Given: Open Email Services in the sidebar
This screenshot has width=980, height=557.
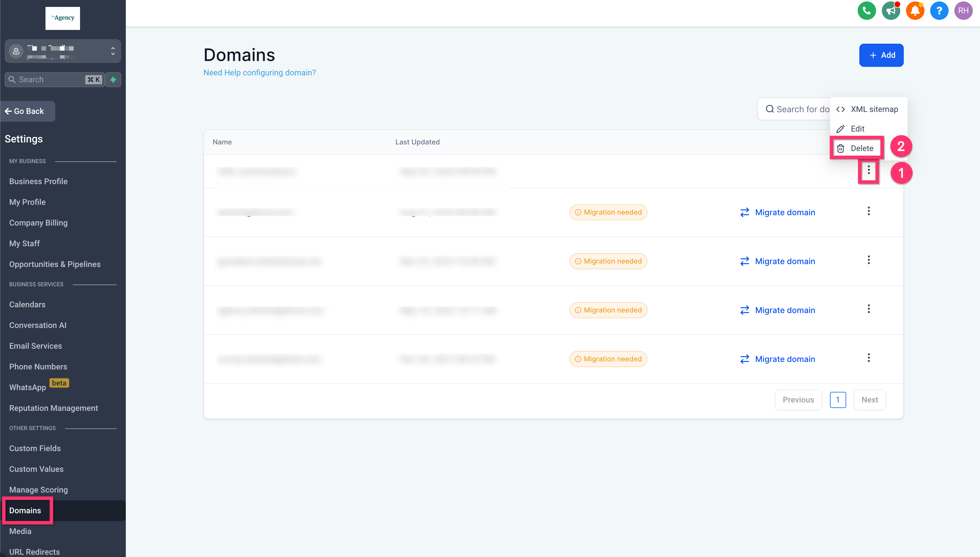Looking at the screenshot, I should (x=35, y=346).
